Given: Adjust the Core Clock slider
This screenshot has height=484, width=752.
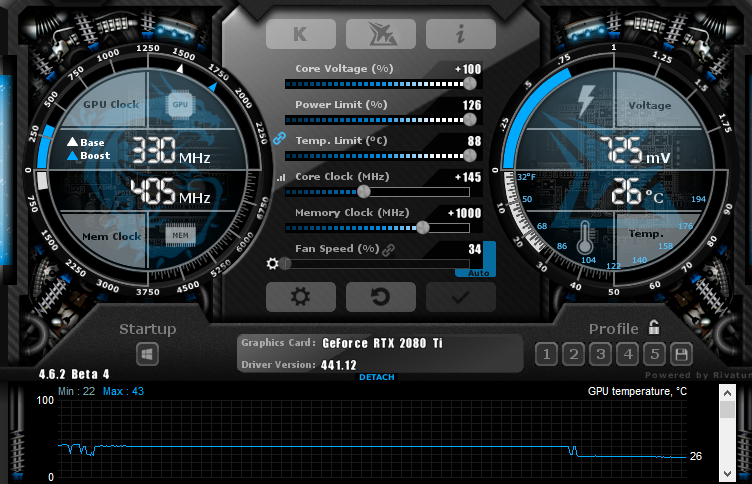Looking at the screenshot, I should (377, 192).
